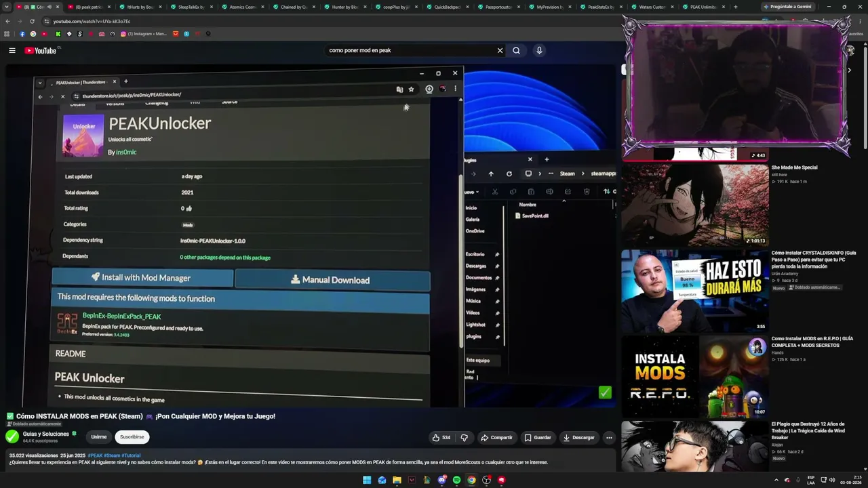Open the plugins folder in Explorer sidebar
868x488 pixels.
[473, 337]
